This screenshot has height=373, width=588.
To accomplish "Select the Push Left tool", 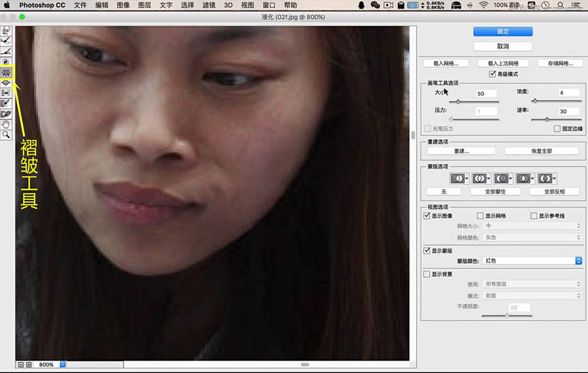I will 6,93.
